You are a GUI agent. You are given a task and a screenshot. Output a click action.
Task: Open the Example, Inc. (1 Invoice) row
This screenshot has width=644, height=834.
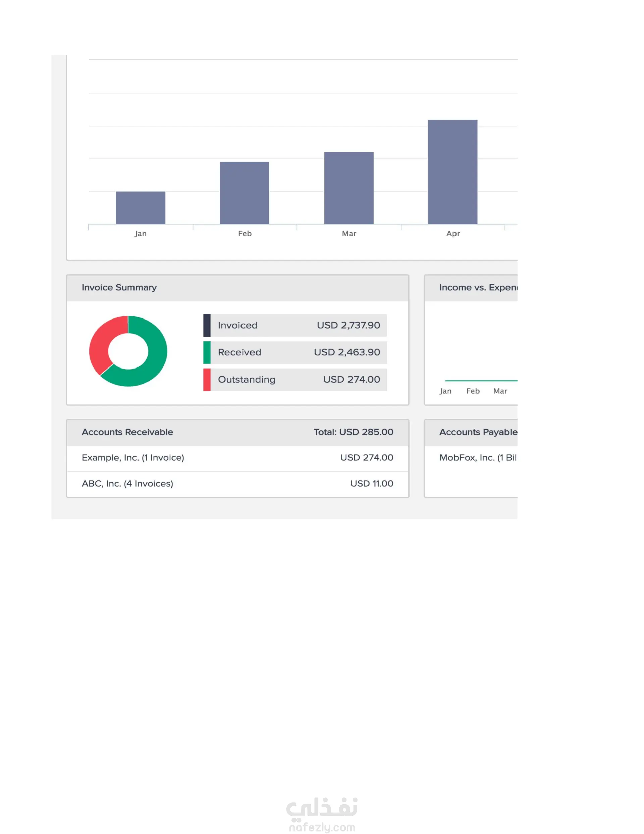pyautogui.click(x=237, y=458)
